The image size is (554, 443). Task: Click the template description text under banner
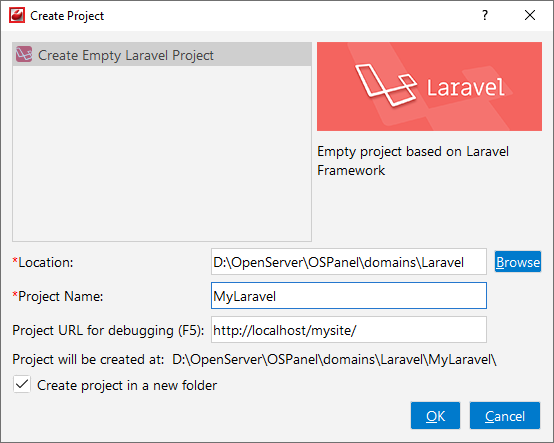[x=413, y=161]
